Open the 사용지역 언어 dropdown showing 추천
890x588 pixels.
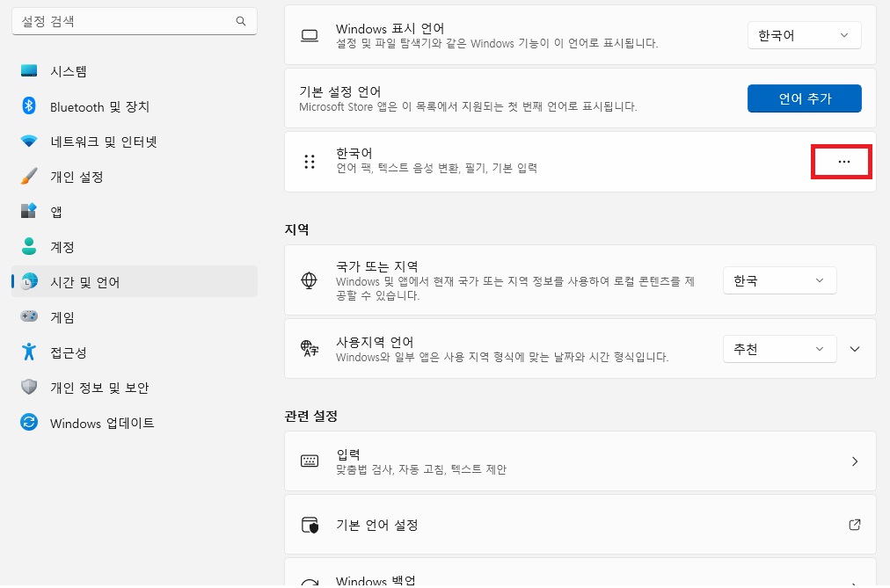tap(779, 349)
